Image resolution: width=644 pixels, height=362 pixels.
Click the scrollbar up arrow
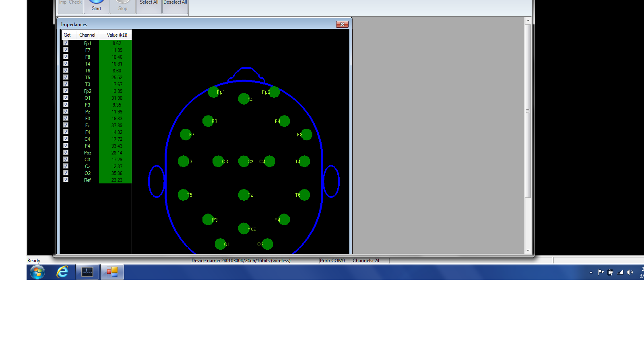(x=528, y=21)
